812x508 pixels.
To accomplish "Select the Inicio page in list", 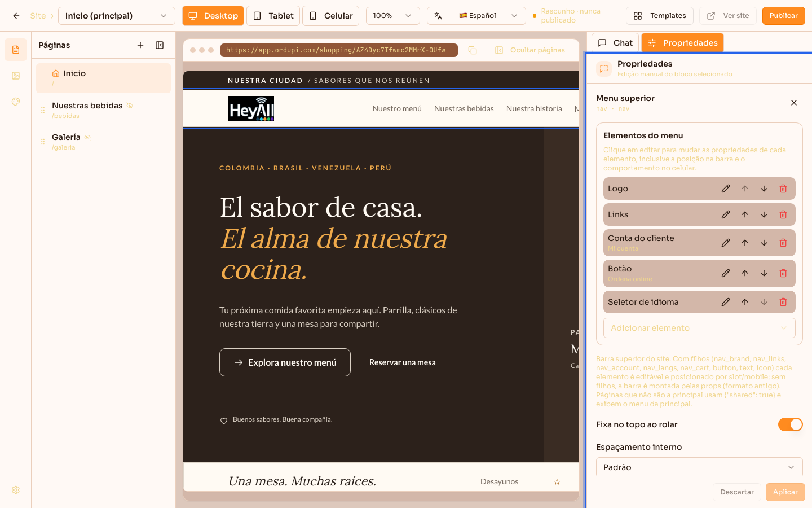I will point(104,78).
